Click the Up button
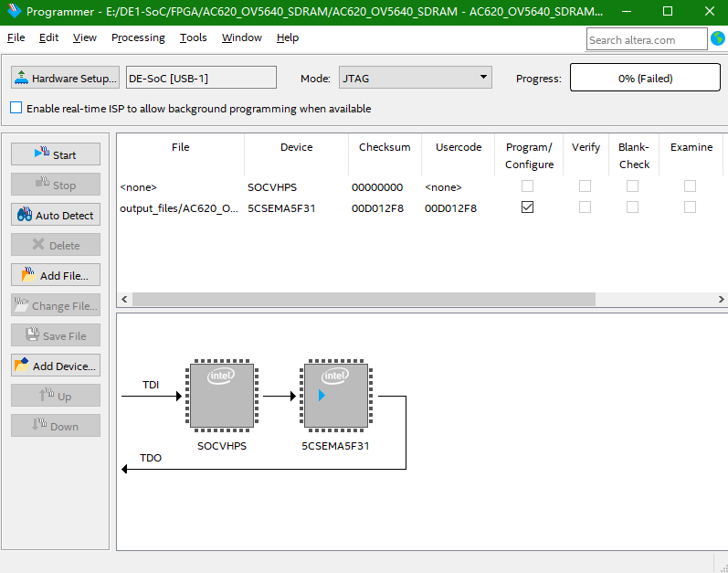Viewport: 728px width, 573px height. pos(56,396)
